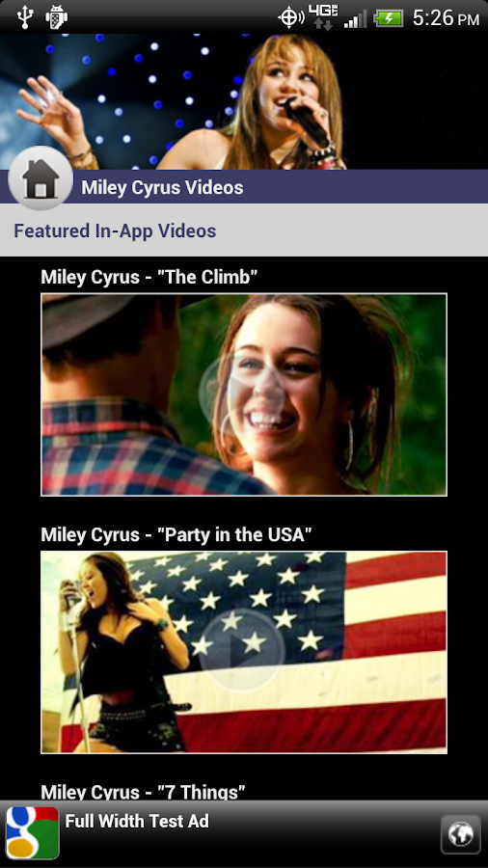Play "The Climb" video
The image size is (488, 868).
coord(242,392)
